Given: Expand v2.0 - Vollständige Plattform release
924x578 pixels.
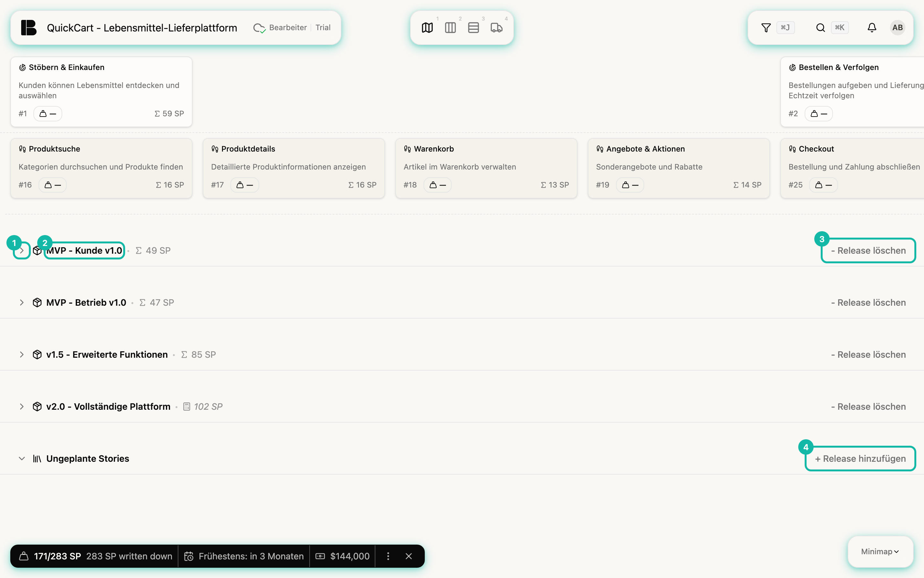Looking at the screenshot, I should tap(22, 406).
